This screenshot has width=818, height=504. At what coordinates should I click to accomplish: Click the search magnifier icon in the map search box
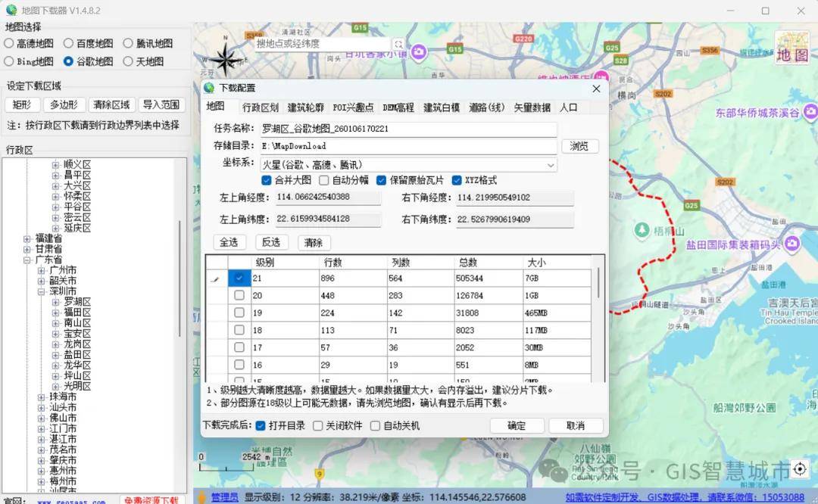[x=398, y=44]
